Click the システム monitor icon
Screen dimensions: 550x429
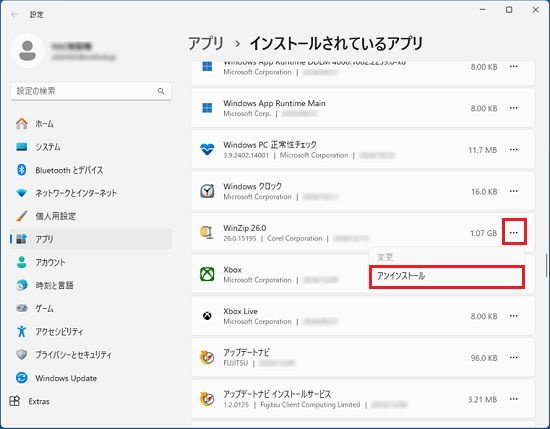(22, 147)
